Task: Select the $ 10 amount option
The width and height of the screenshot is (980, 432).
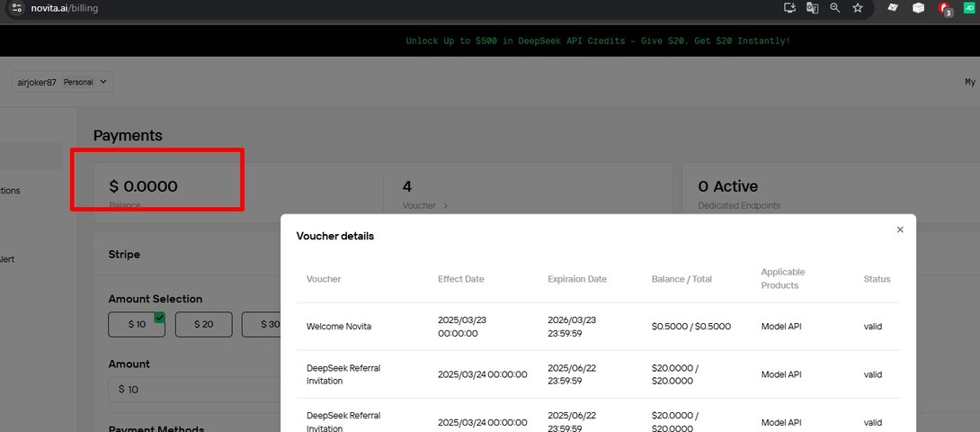Action: [136, 324]
